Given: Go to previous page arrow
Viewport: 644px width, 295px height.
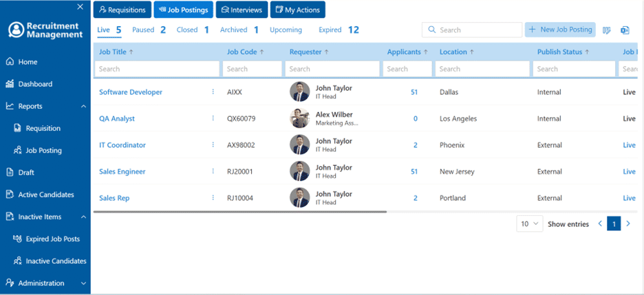Looking at the screenshot, I should point(600,223).
